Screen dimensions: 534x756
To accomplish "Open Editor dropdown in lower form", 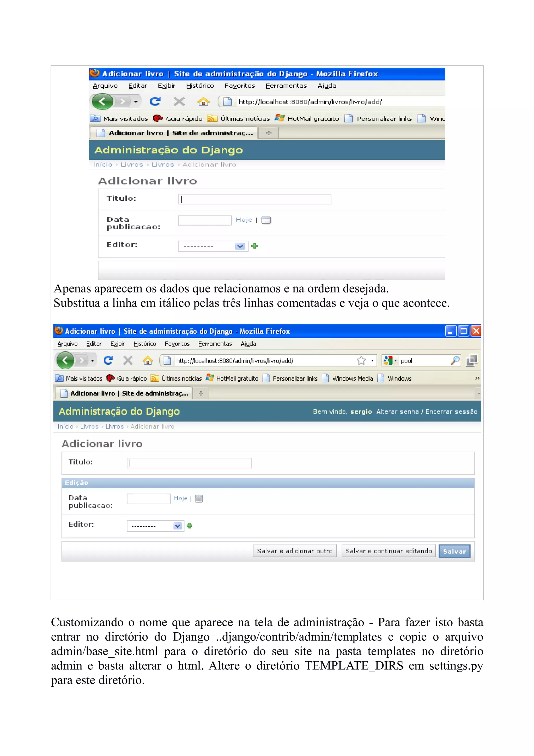I will pos(155,526).
